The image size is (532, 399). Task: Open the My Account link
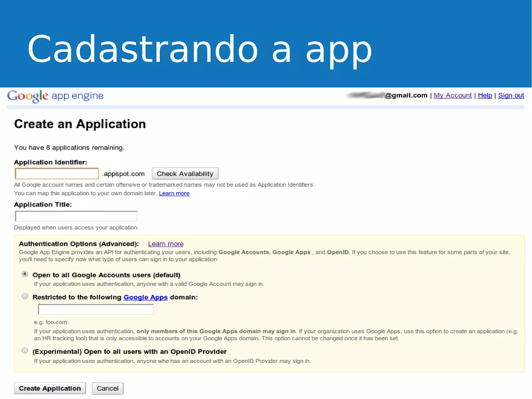453,95
